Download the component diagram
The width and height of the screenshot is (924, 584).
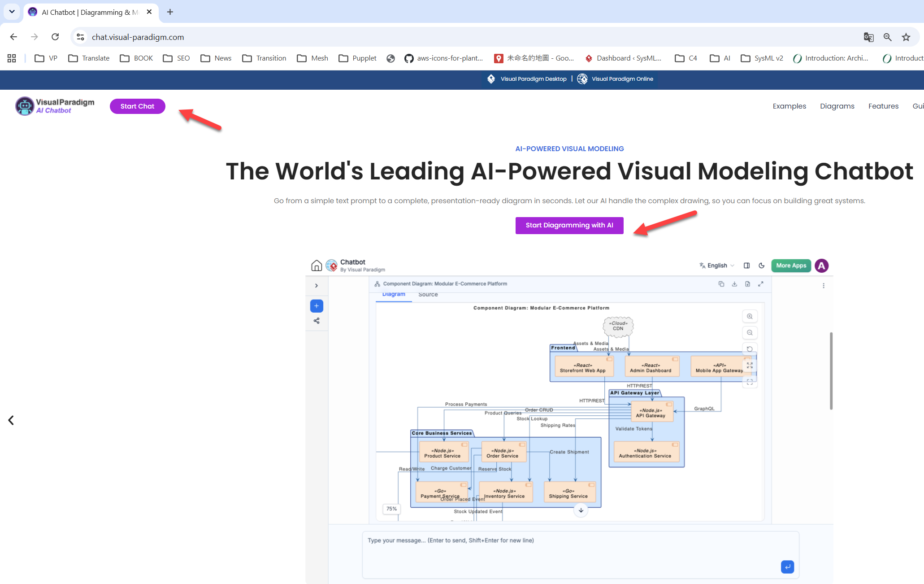(x=734, y=284)
